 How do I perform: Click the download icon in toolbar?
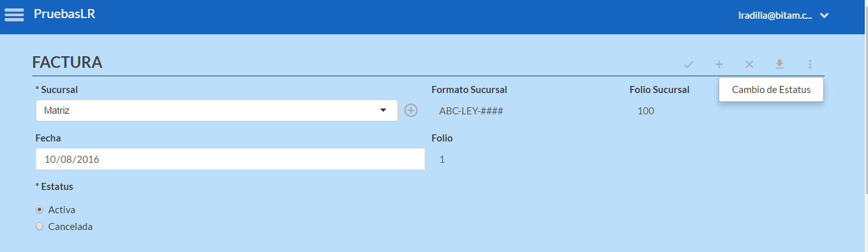pos(779,64)
